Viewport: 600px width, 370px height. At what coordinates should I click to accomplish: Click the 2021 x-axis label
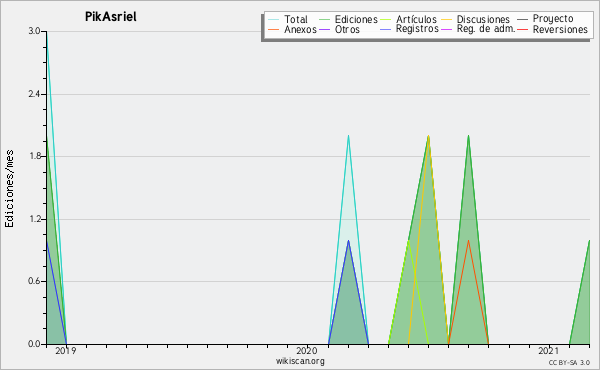pyautogui.click(x=548, y=351)
